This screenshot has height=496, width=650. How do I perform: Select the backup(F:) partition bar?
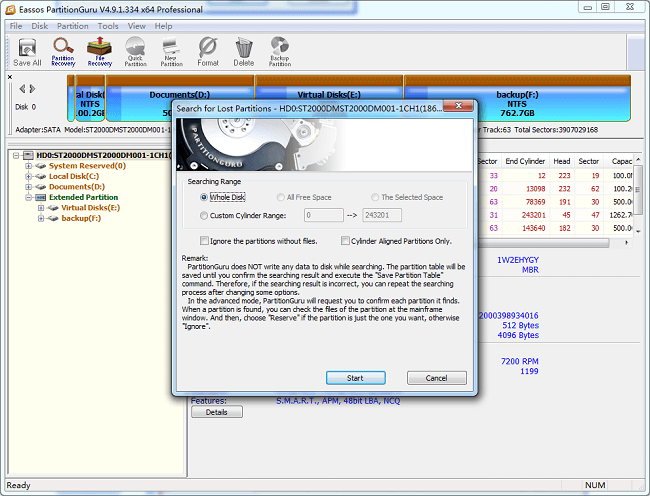point(517,98)
